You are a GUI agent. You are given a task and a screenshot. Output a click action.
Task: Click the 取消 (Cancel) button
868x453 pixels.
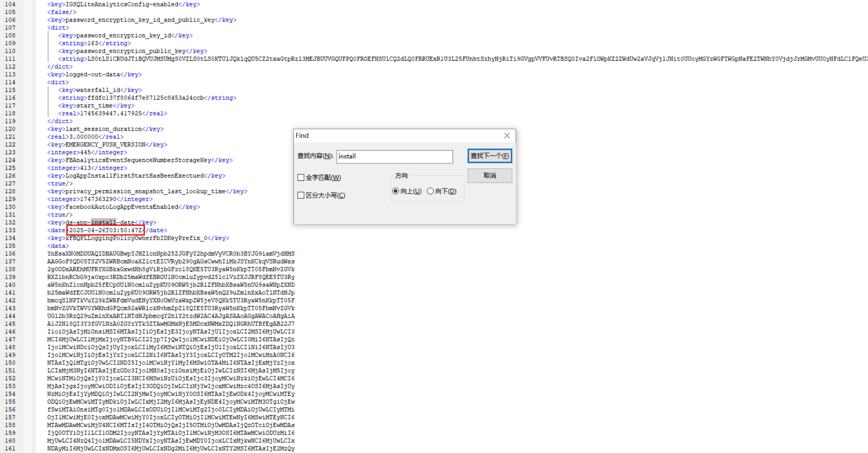[489, 176]
